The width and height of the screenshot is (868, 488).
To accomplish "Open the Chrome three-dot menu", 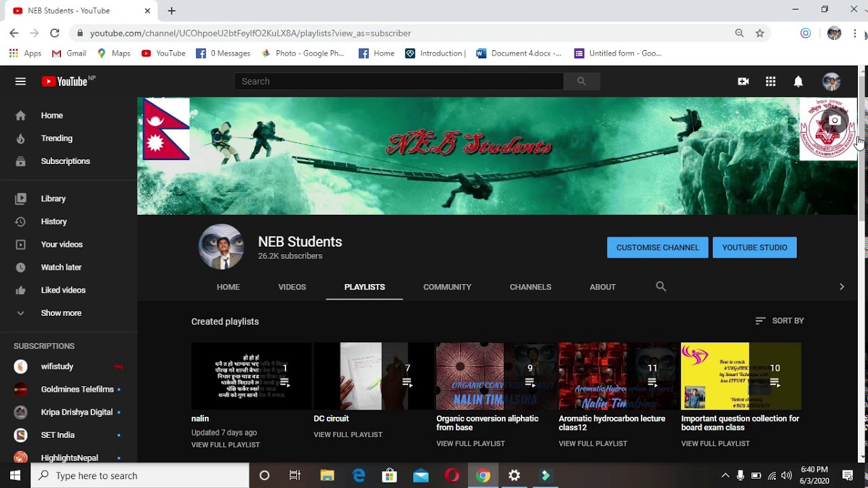I will click(x=855, y=33).
